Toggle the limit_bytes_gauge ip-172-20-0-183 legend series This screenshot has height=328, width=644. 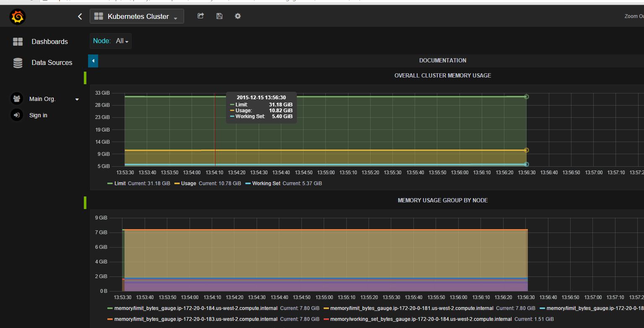click(x=196, y=319)
